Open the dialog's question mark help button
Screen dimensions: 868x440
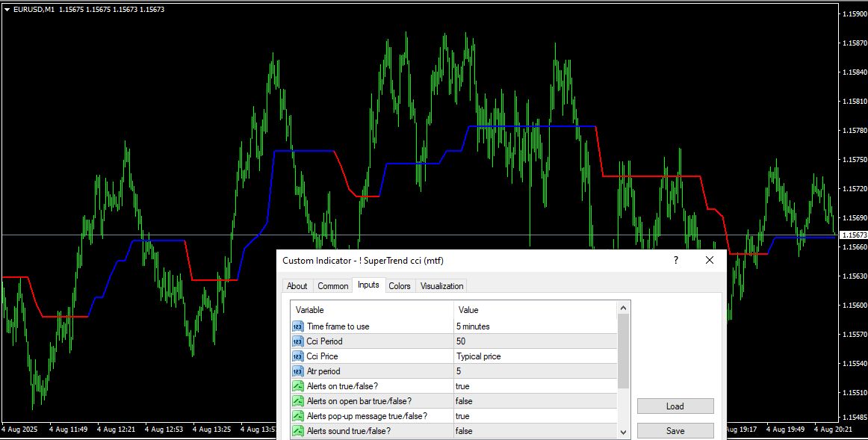click(676, 260)
